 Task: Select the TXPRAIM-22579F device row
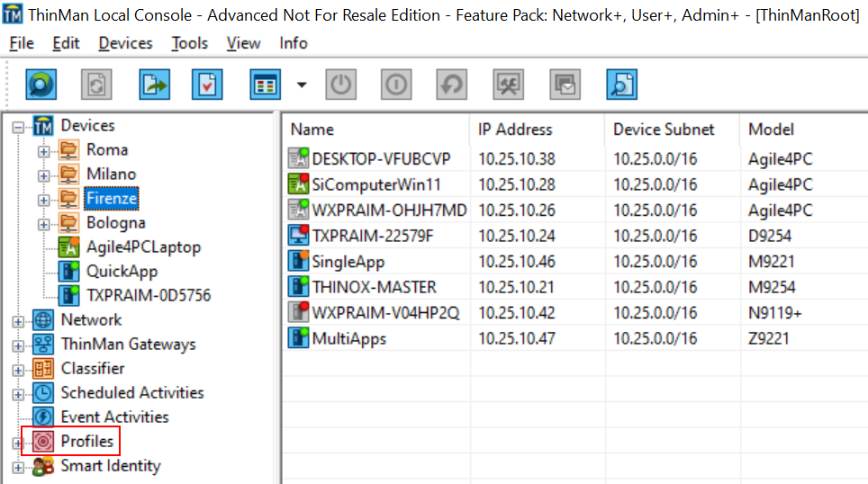(575, 237)
